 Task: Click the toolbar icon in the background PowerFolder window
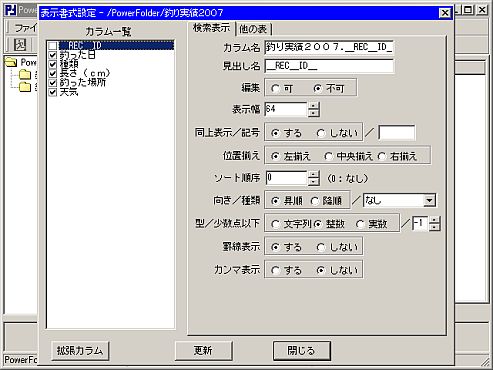point(20,44)
